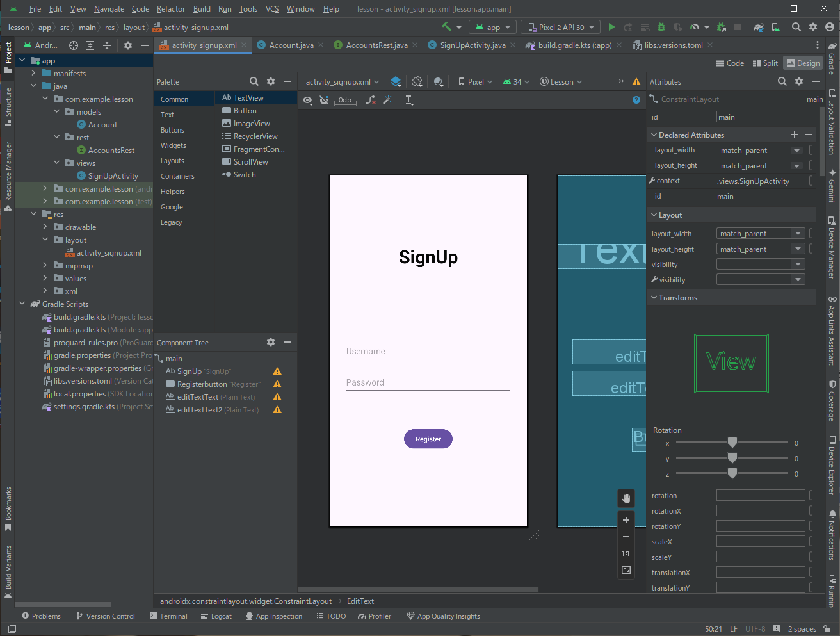The width and height of the screenshot is (840, 636).
Task: Click the warning icon on the Registerbutton row
Action: click(x=277, y=384)
